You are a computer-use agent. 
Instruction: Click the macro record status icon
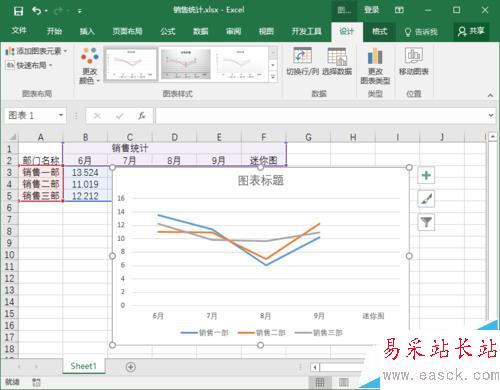point(36,382)
